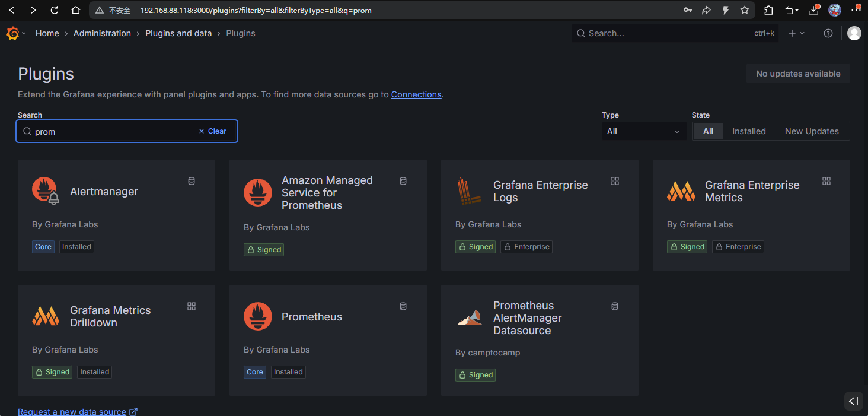Viewport: 868px width, 416px height.
Task: Go to Plugins and data in the breadcrumb
Action: pos(178,33)
